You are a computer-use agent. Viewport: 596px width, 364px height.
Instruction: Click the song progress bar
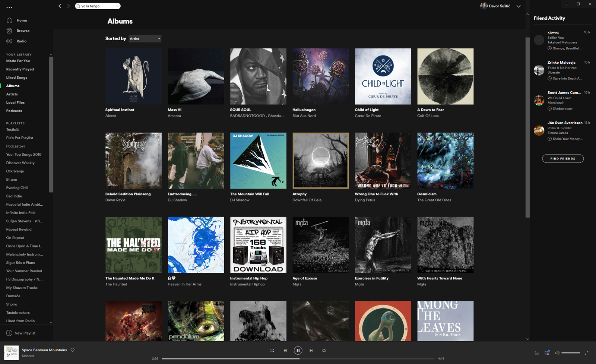(x=298, y=359)
